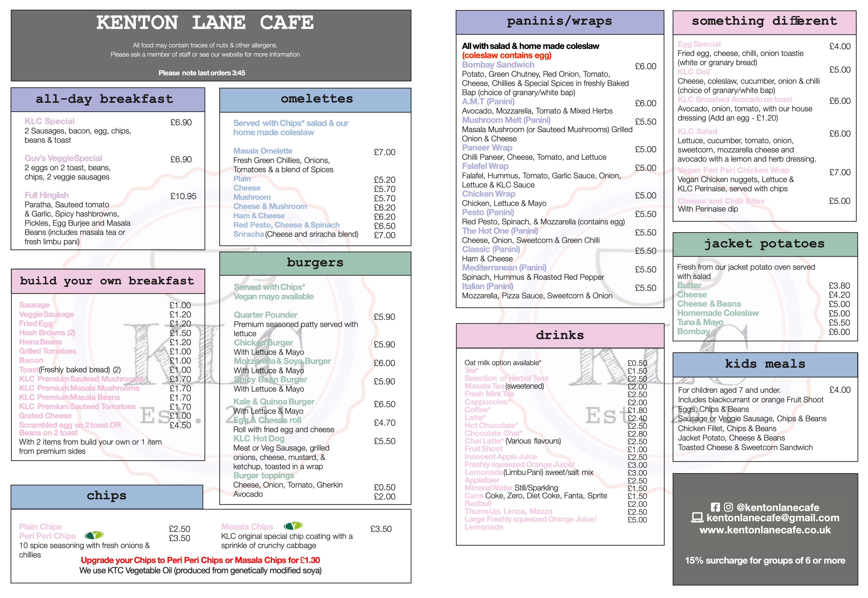Click the red chips upgrade notice text

coord(200,560)
